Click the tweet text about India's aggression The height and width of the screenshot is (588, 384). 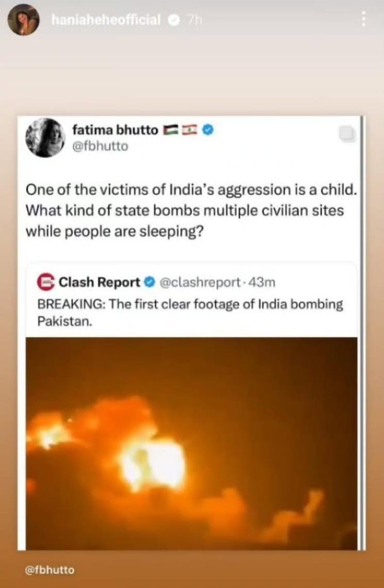coord(191,210)
